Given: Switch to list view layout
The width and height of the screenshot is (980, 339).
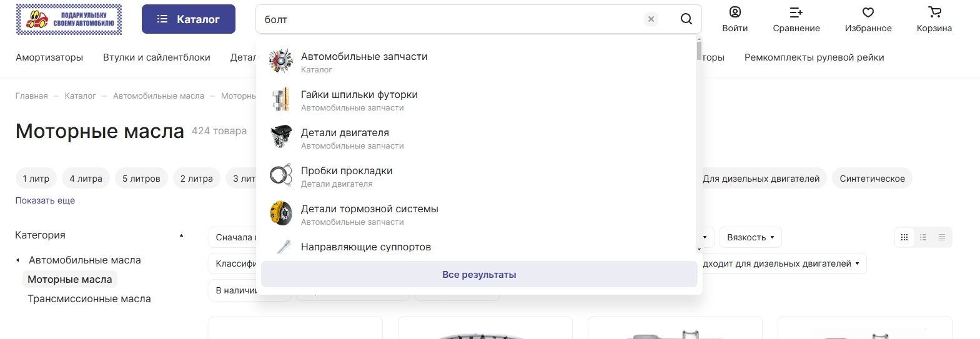Looking at the screenshot, I should click(x=923, y=237).
